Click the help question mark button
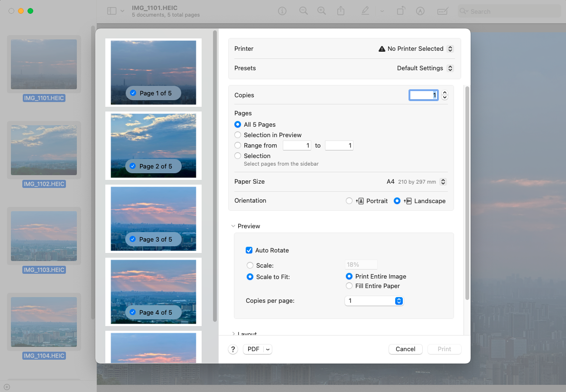This screenshot has width=566, height=392. pyautogui.click(x=232, y=349)
